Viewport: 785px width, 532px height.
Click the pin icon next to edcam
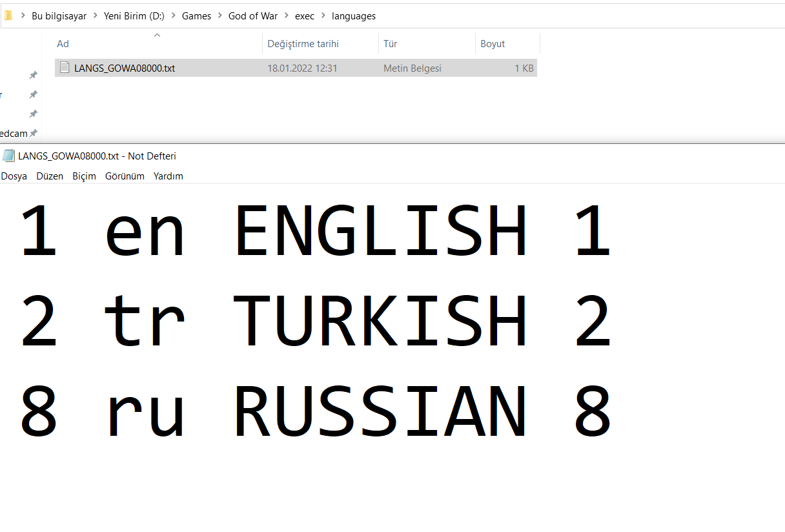click(x=34, y=134)
